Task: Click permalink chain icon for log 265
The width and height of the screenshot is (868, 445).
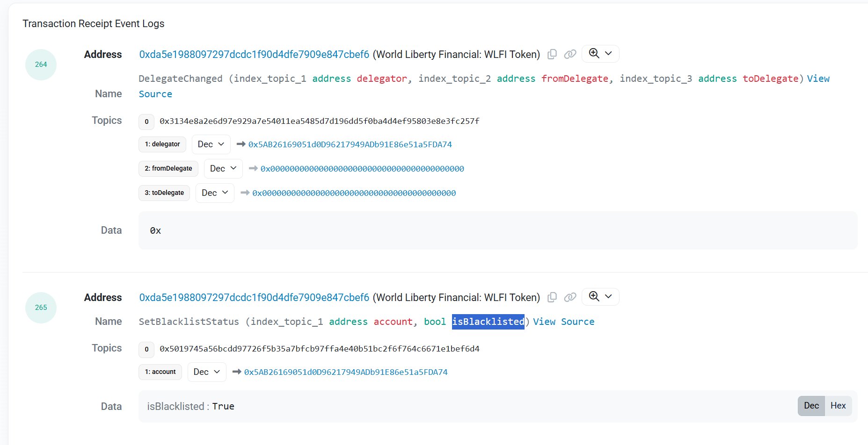Action: pyautogui.click(x=570, y=297)
